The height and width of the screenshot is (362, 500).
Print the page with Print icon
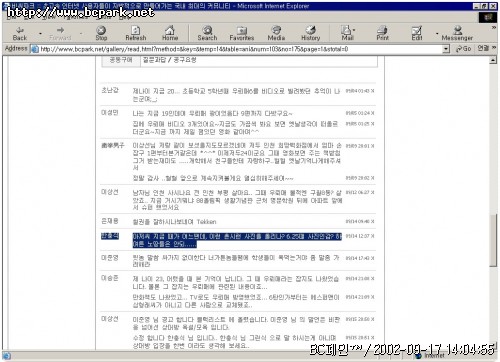tap(382, 33)
